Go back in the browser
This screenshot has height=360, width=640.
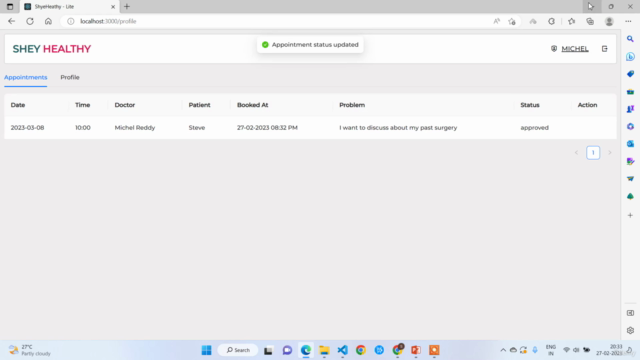[11, 21]
